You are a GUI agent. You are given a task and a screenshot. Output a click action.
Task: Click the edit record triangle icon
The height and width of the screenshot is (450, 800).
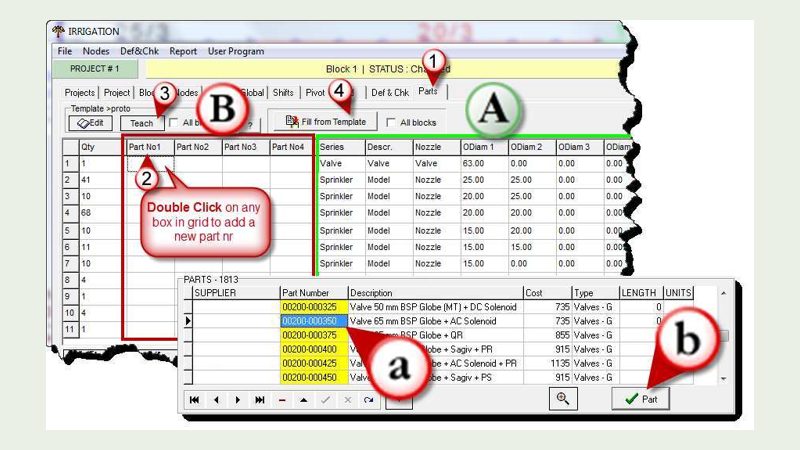(x=304, y=400)
